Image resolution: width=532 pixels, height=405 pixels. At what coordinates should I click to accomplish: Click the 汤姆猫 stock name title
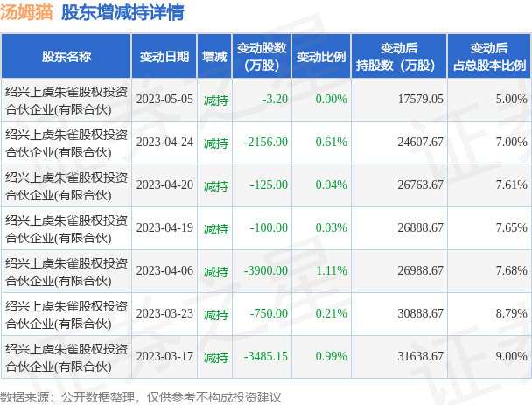tap(26, 13)
